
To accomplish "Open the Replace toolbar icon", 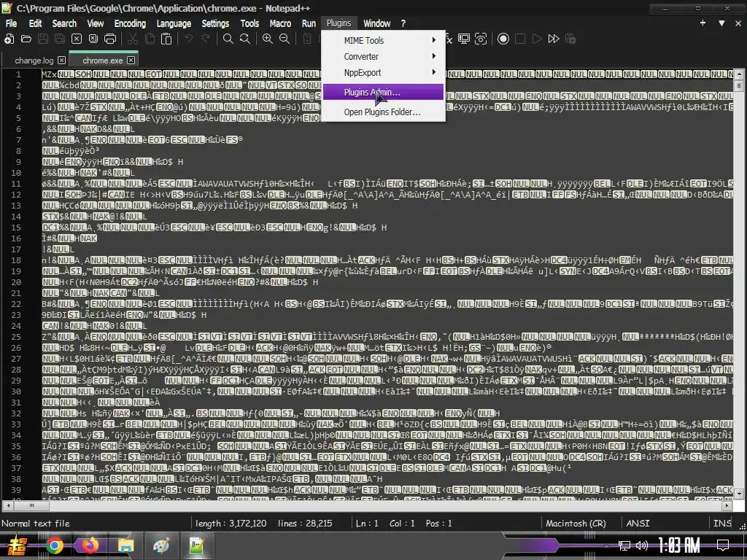I will [245, 39].
